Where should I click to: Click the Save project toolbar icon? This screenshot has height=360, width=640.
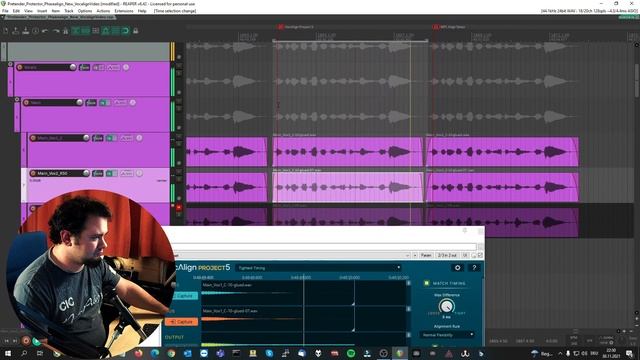click(26, 31)
